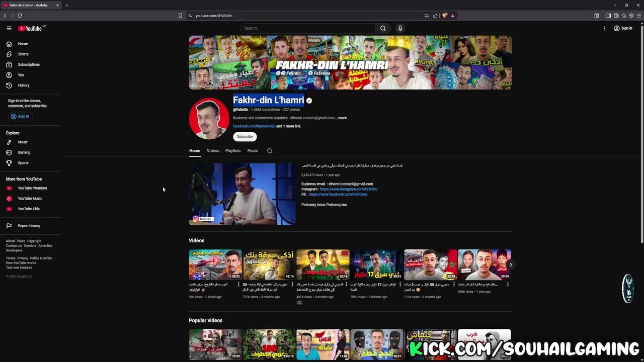Open the Brave Wallet icon
Image resolution: width=644 pixels, height=362 pixels.
point(616,16)
